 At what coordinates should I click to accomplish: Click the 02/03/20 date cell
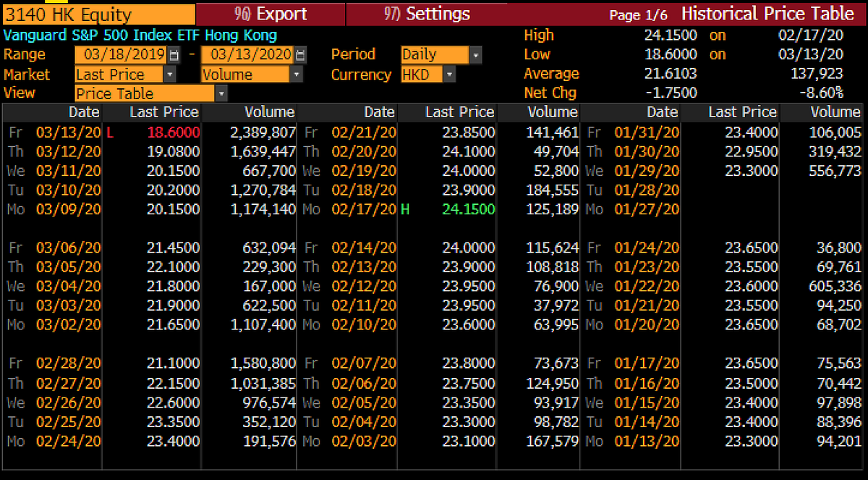[364, 441]
